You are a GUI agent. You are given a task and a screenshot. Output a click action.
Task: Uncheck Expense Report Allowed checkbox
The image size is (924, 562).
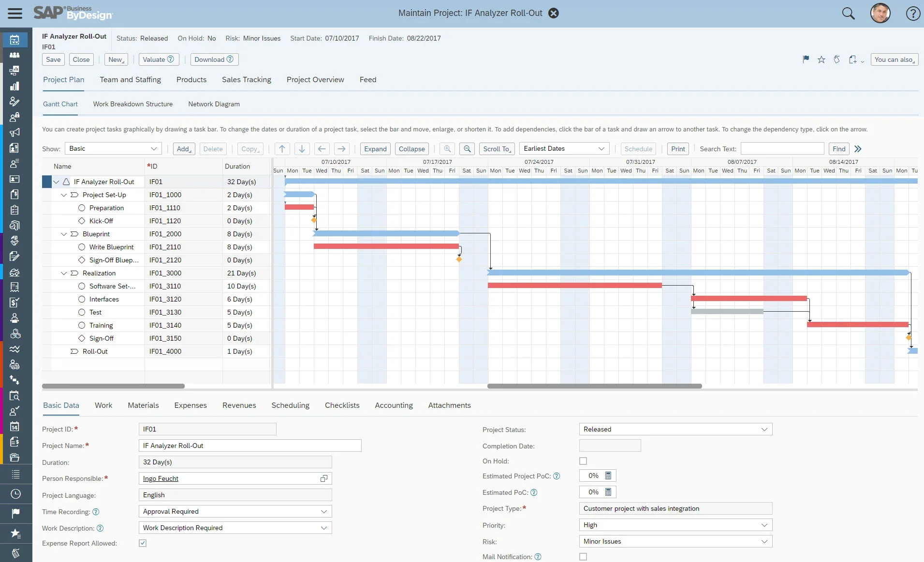click(x=143, y=543)
